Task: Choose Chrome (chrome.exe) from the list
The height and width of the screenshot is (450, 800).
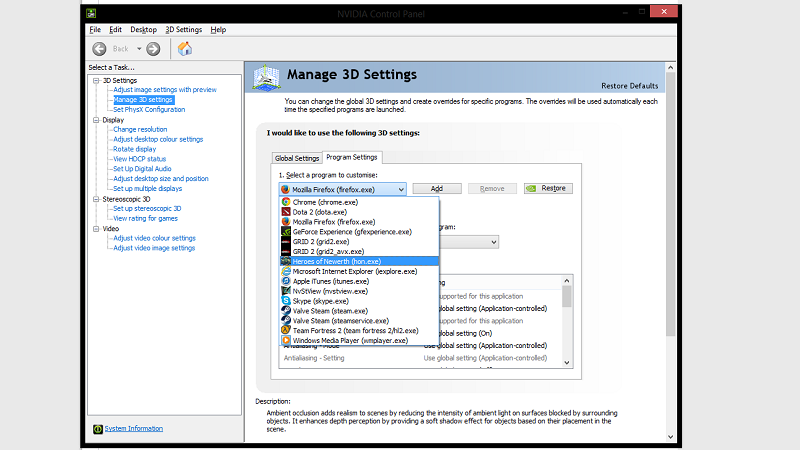Action: (x=359, y=202)
